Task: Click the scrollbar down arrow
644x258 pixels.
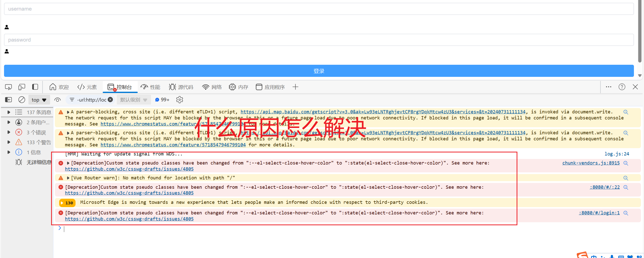Action: 640,76
